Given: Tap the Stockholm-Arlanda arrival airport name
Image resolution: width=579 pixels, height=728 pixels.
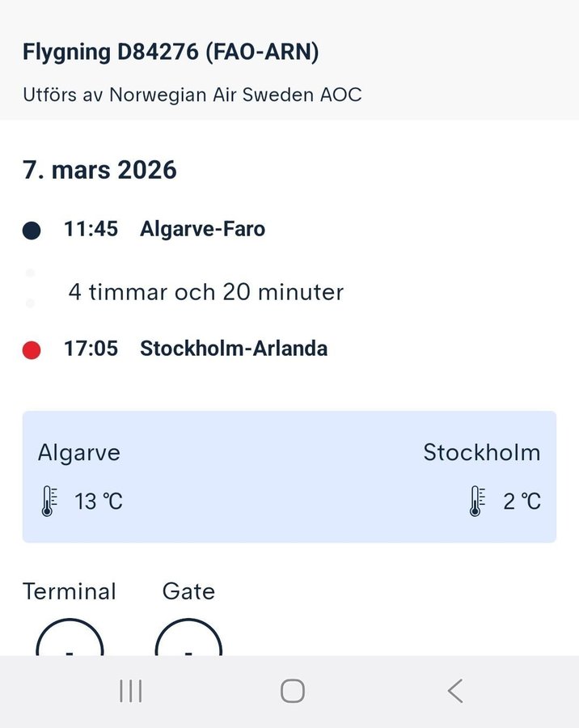Looking at the screenshot, I should [234, 349].
